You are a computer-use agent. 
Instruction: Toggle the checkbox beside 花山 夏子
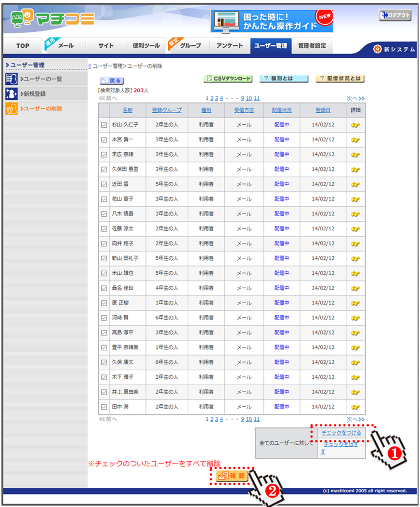[x=104, y=199]
